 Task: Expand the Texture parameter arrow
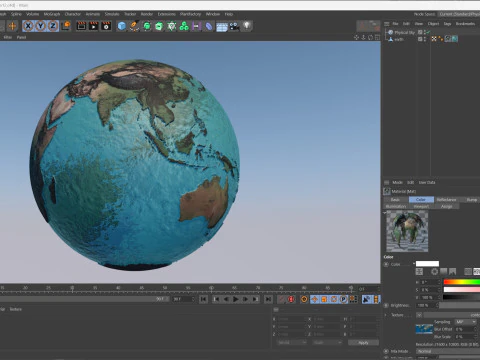(386, 315)
